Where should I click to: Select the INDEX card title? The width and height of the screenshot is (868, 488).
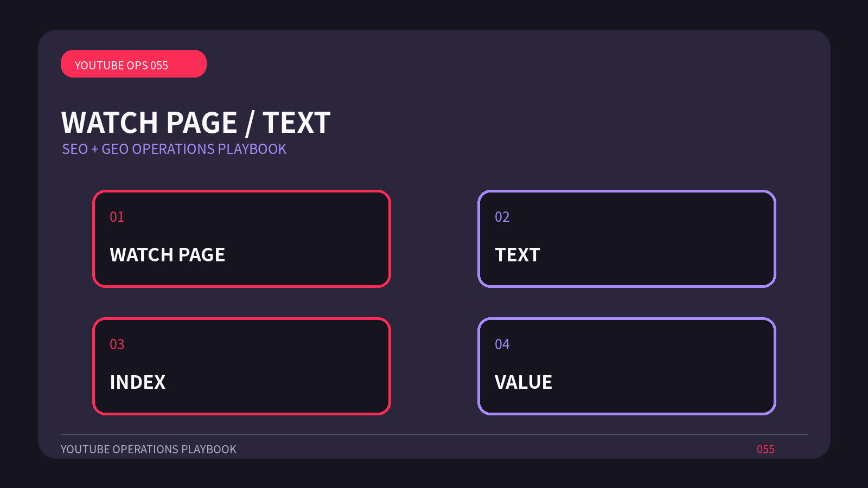[x=138, y=382]
